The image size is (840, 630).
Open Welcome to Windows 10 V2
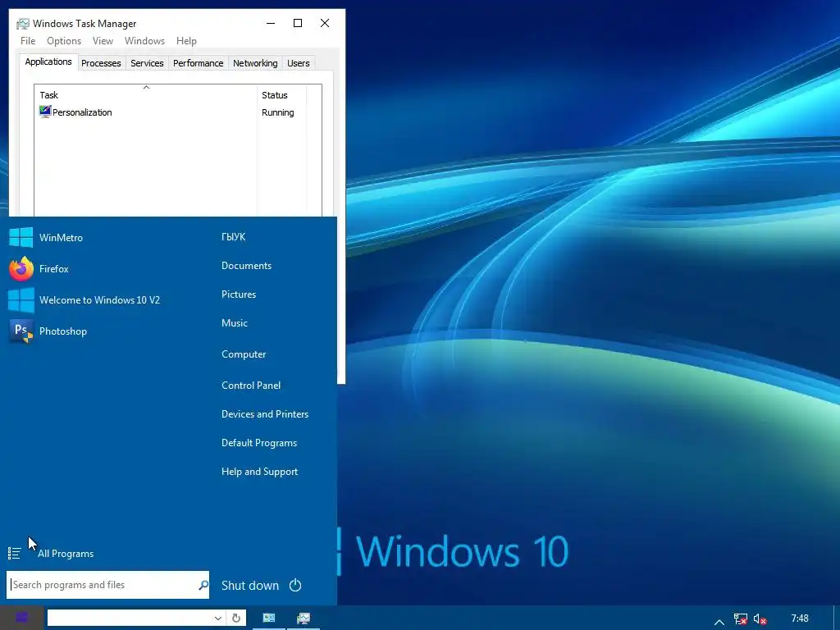point(84,300)
